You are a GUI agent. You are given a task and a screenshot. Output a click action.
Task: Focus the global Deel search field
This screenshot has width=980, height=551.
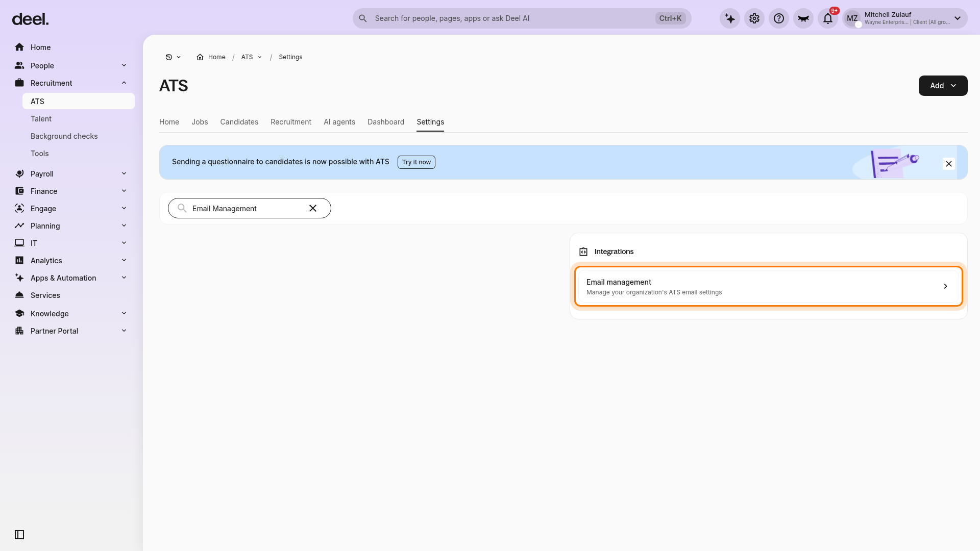[x=522, y=18]
